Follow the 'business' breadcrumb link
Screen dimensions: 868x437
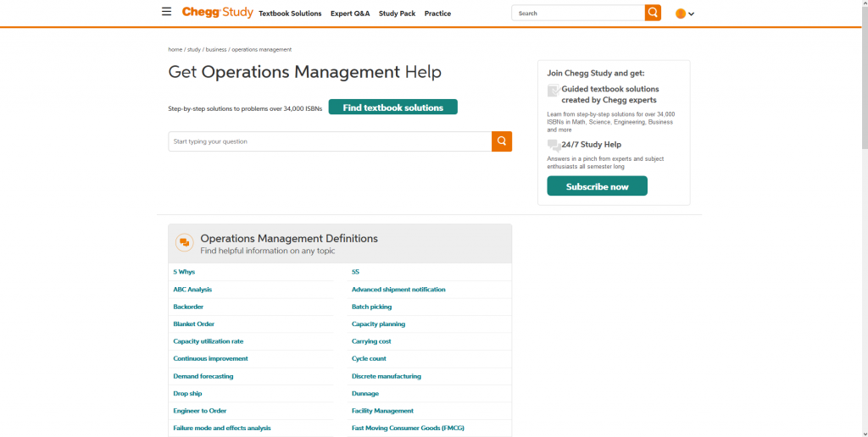coord(216,50)
